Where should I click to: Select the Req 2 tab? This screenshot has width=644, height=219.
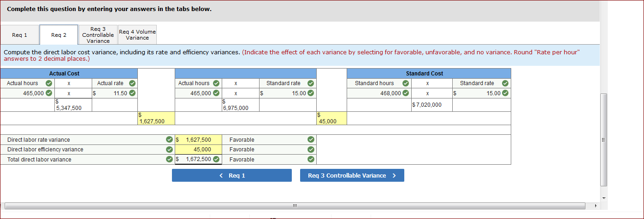59,35
